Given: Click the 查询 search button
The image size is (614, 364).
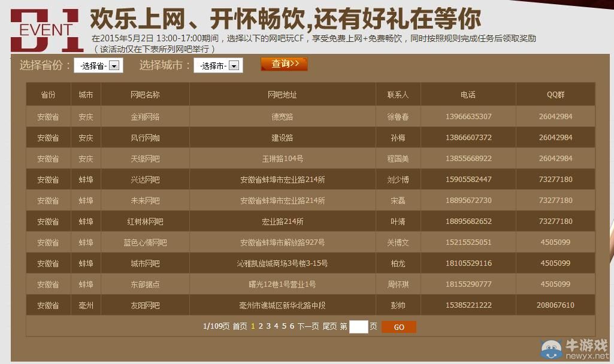Looking at the screenshot, I should (283, 64).
